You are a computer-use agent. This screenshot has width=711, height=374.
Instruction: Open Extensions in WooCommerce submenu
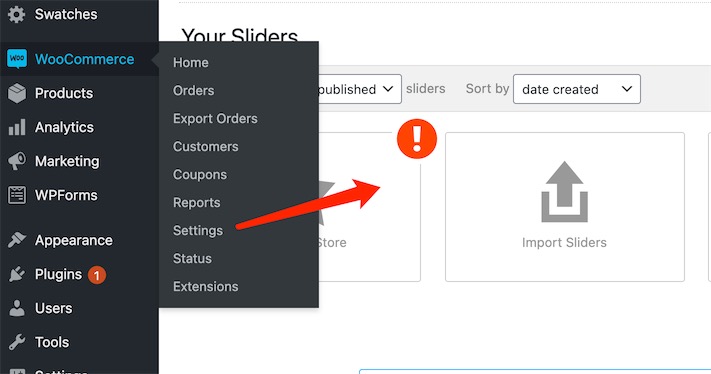(205, 287)
